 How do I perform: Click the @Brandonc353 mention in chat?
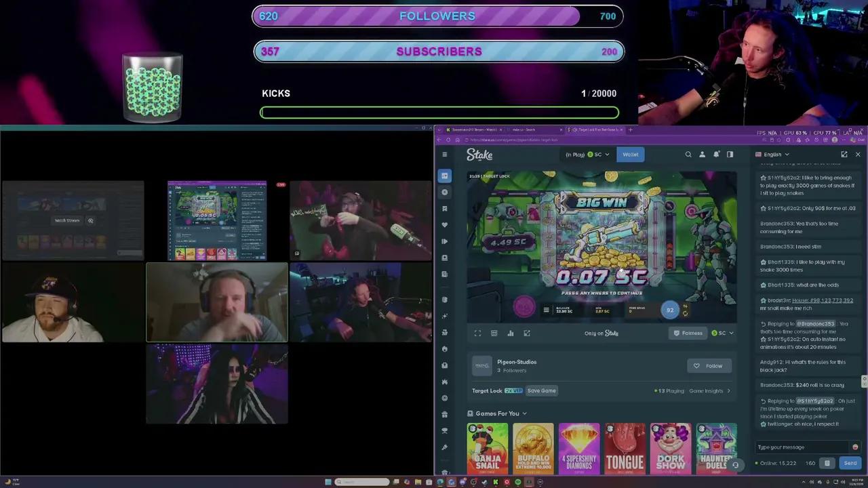(816, 324)
